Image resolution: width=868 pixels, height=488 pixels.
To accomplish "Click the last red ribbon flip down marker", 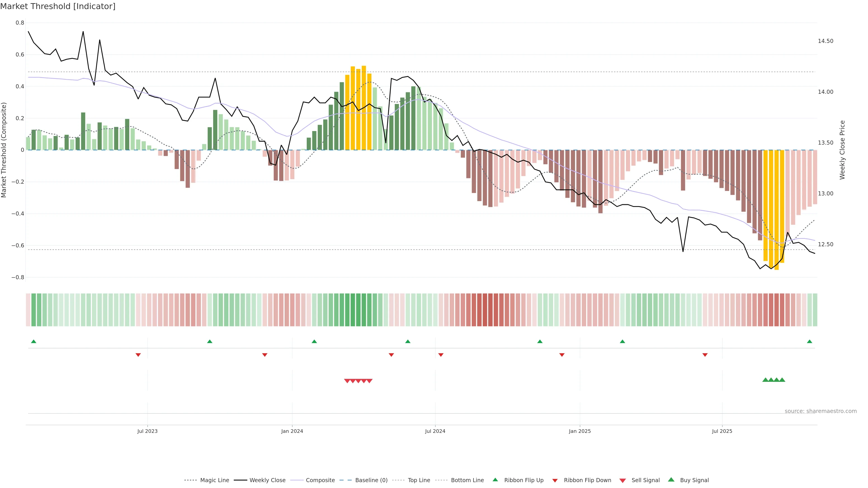I will (x=705, y=355).
